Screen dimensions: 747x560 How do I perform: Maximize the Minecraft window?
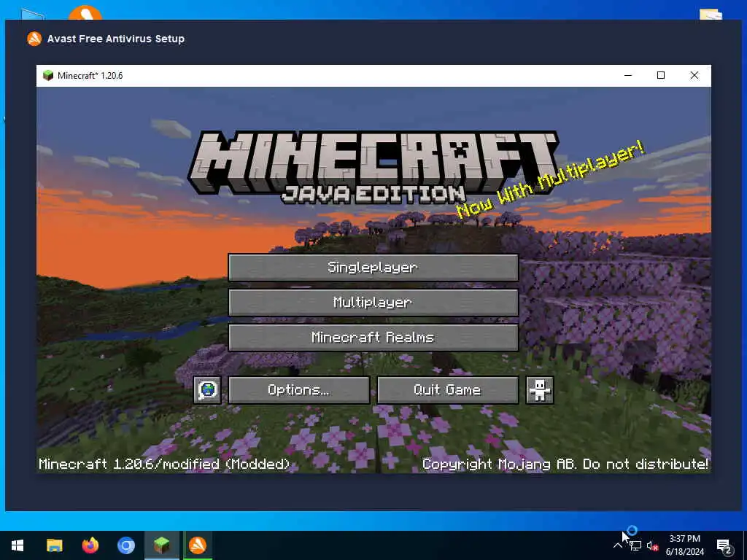tap(661, 75)
